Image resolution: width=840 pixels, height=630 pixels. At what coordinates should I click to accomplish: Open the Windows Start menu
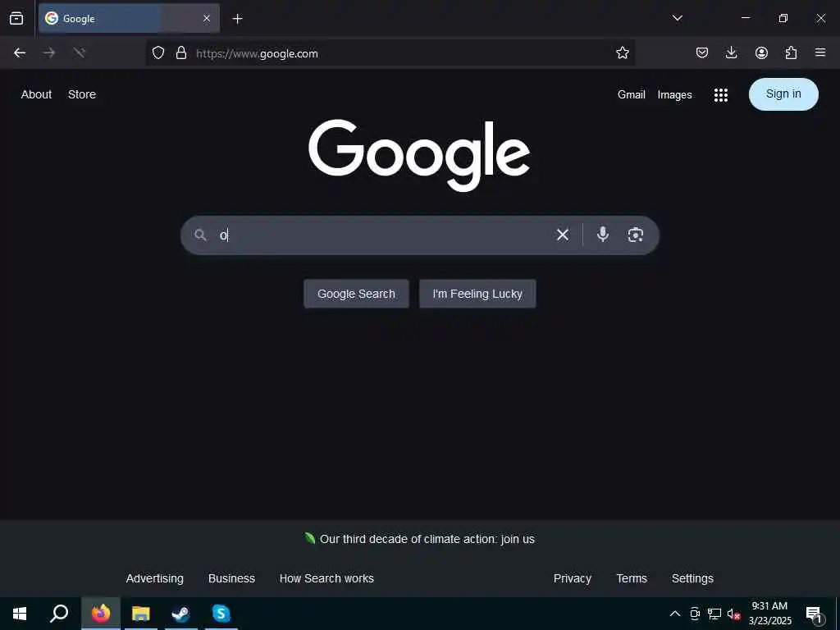(20, 614)
